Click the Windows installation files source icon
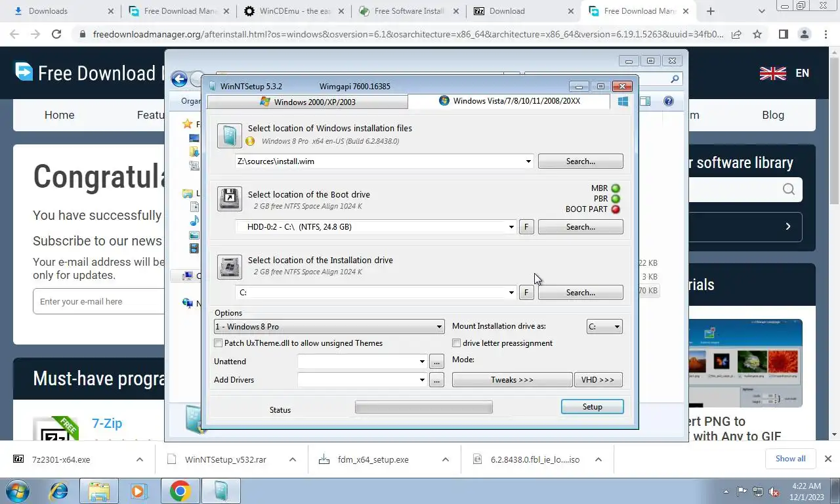Image resolution: width=840 pixels, height=504 pixels. point(230,136)
